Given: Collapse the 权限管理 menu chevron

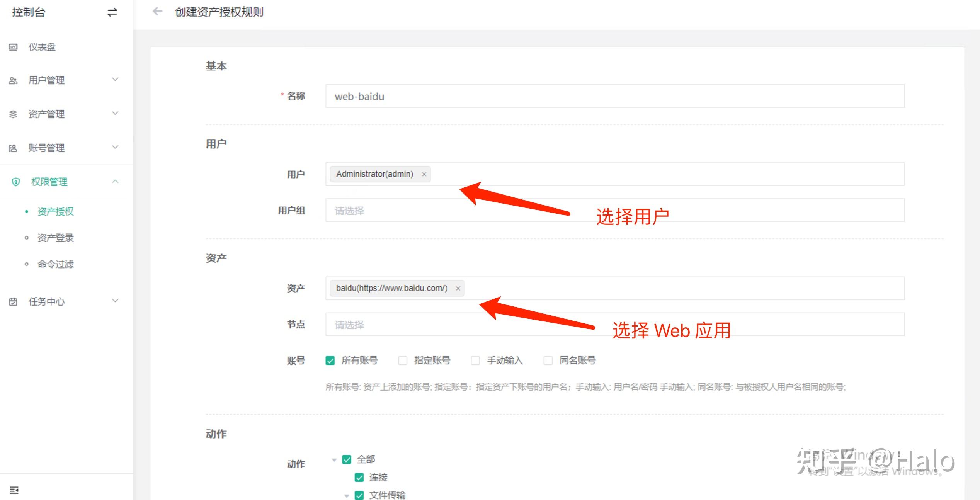Looking at the screenshot, I should [115, 181].
